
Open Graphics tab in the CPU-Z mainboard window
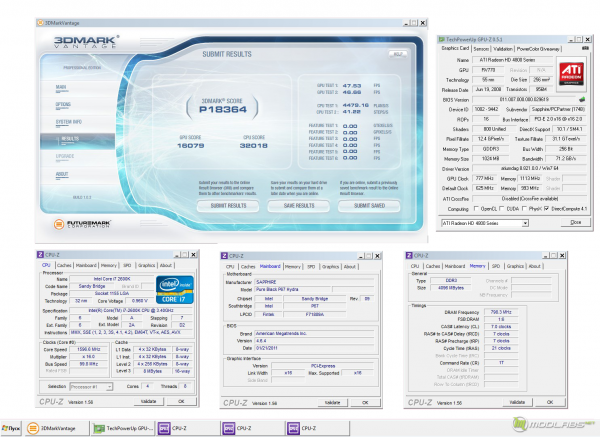point(330,267)
